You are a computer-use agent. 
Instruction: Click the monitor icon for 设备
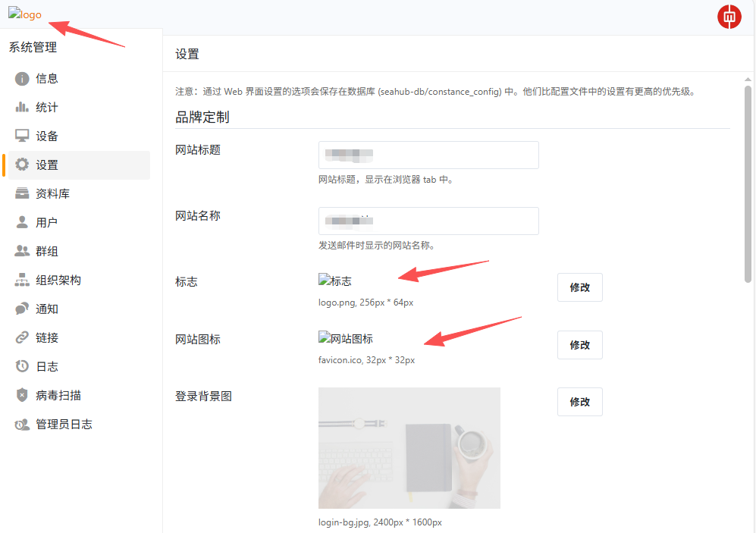(x=22, y=136)
